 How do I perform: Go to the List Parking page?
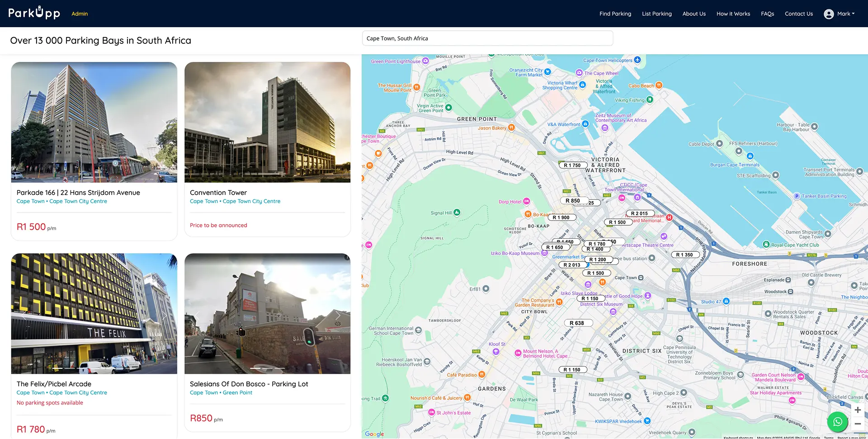[656, 14]
